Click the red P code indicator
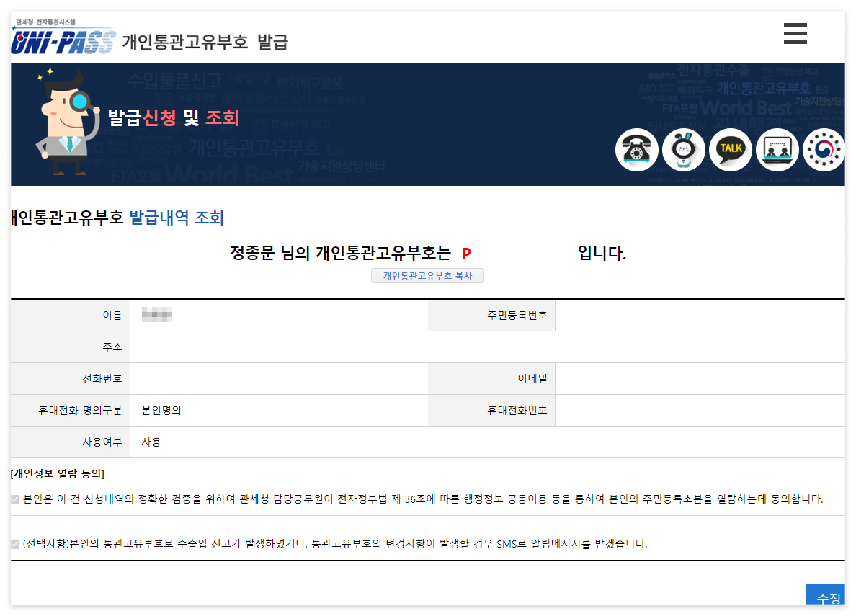 click(x=467, y=254)
